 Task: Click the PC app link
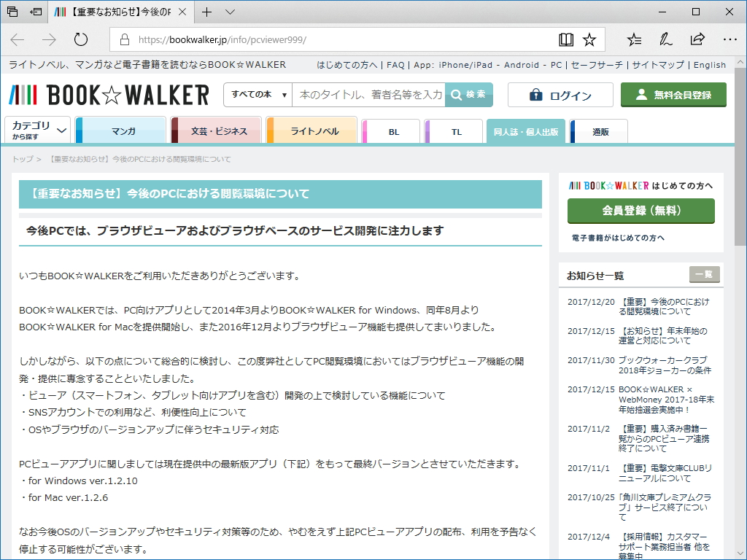(x=557, y=65)
